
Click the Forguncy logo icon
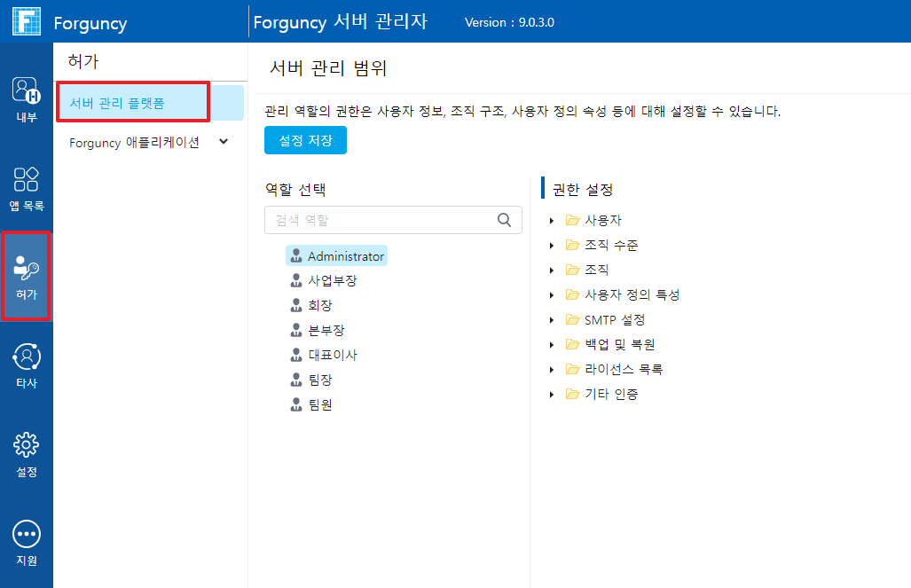click(26, 22)
